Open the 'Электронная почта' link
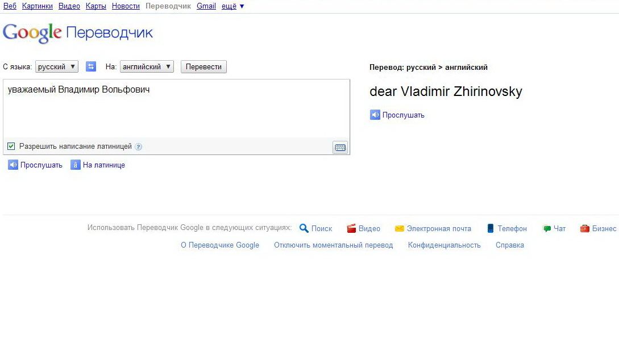Screen dimensions: 619x364 tap(438, 229)
